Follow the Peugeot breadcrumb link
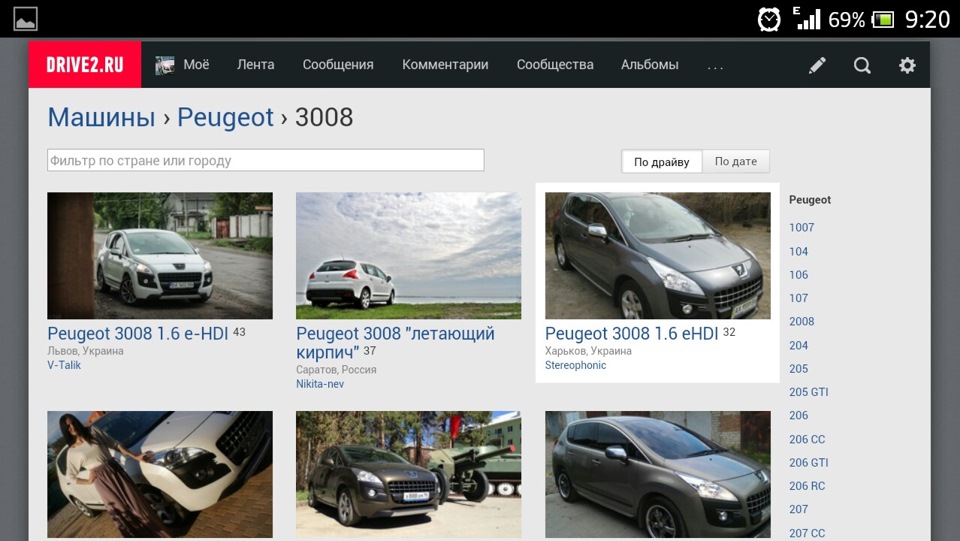The image size is (960, 541). click(225, 117)
